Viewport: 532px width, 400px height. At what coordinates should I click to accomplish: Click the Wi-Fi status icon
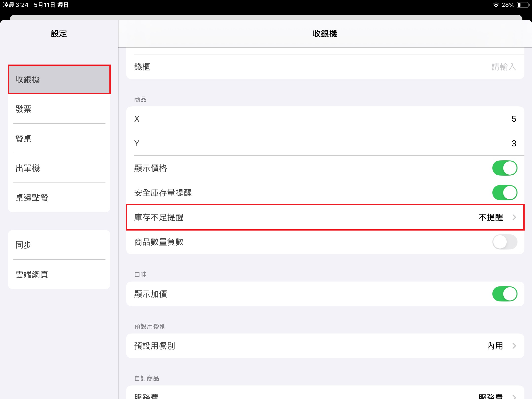point(496,5)
